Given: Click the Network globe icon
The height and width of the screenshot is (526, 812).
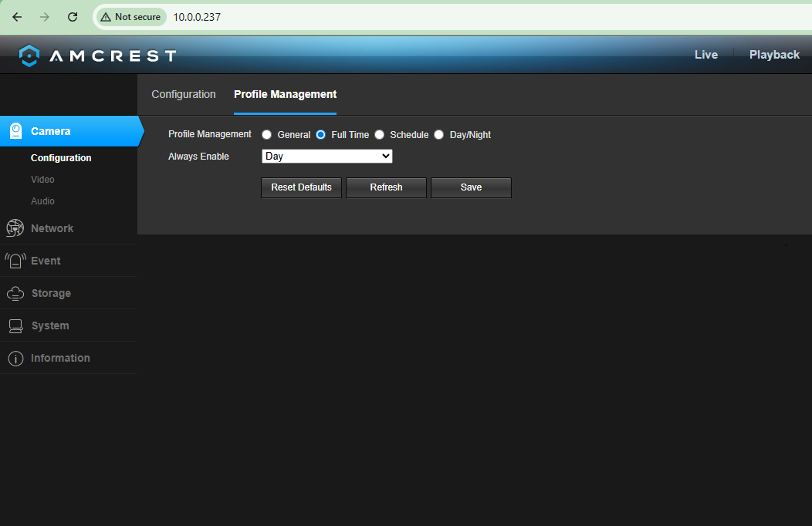Looking at the screenshot, I should click(x=15, y=228).
